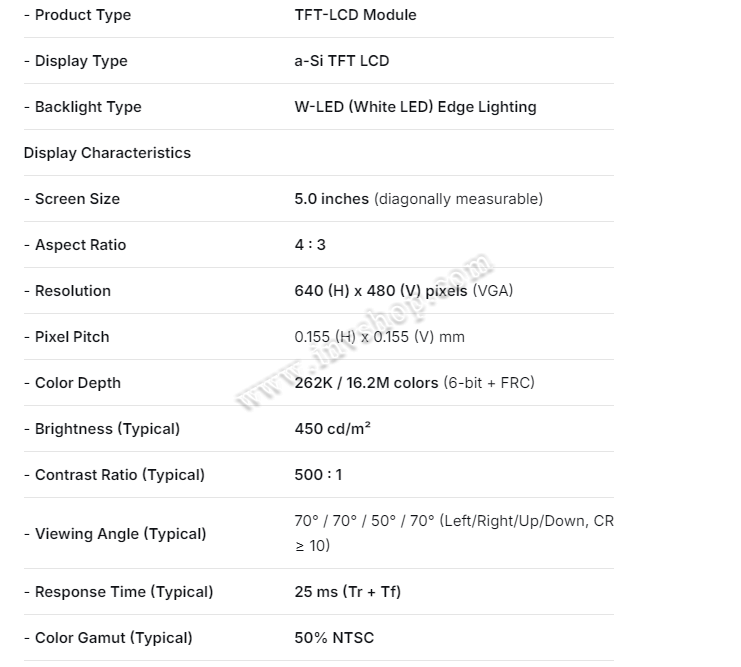
Task: Click the Product Type row label
Action: tap(82, 15)
